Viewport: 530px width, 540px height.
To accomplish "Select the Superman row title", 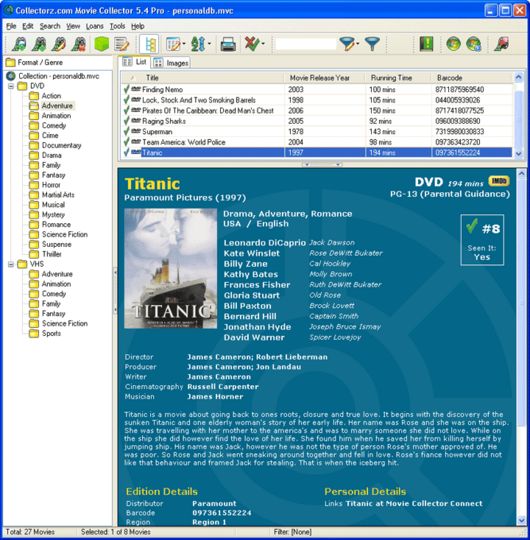I will 157,132.
